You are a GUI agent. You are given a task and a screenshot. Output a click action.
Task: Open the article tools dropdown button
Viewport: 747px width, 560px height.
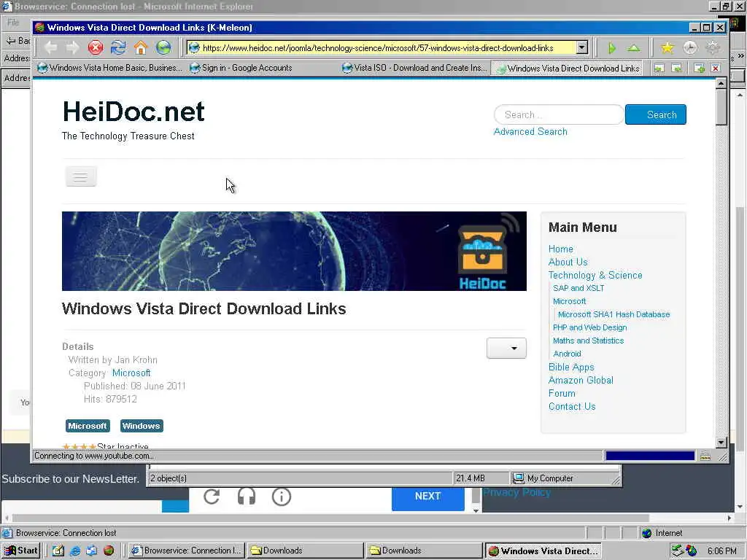(x=506, y=348)
